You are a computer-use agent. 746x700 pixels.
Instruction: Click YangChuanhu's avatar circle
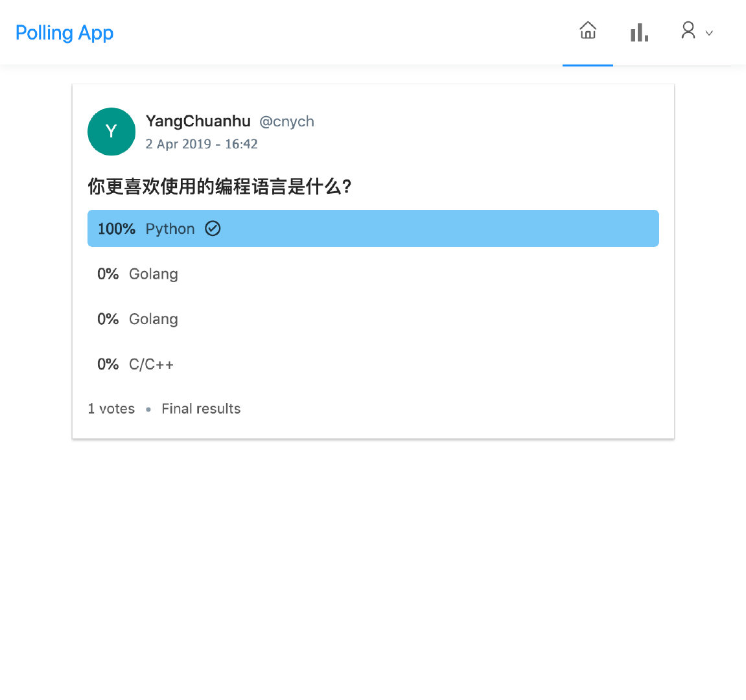coord(111,131)
